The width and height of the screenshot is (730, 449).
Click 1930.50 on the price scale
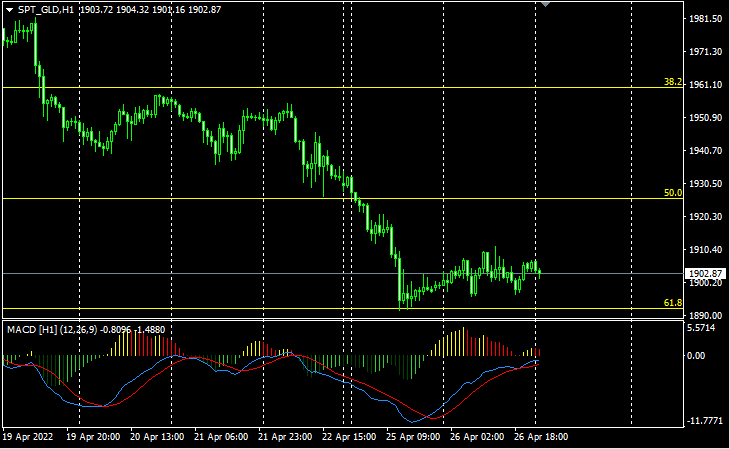706,184
